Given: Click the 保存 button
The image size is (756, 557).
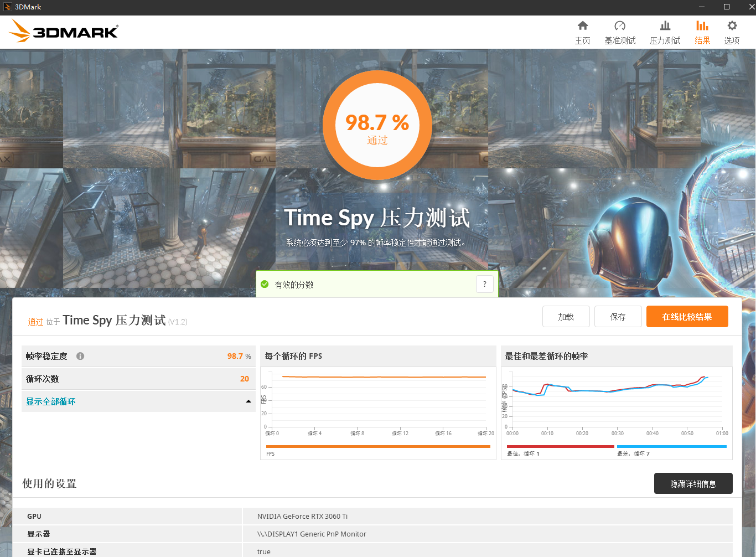Looking at the screenshot, I should click(x=618, y=317).
